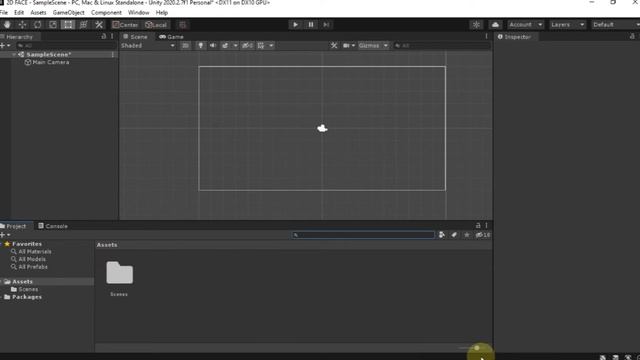Select the Inspector tab

coord(515,37)
